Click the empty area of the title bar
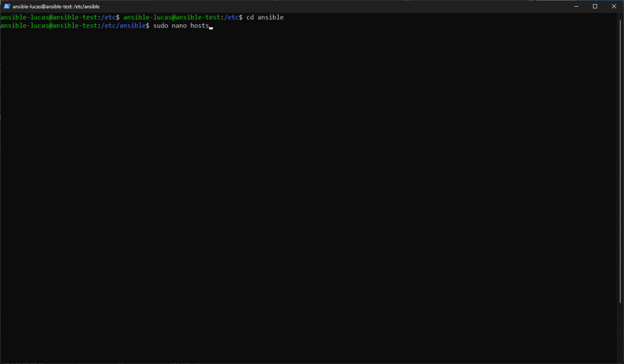 point(335,6)
